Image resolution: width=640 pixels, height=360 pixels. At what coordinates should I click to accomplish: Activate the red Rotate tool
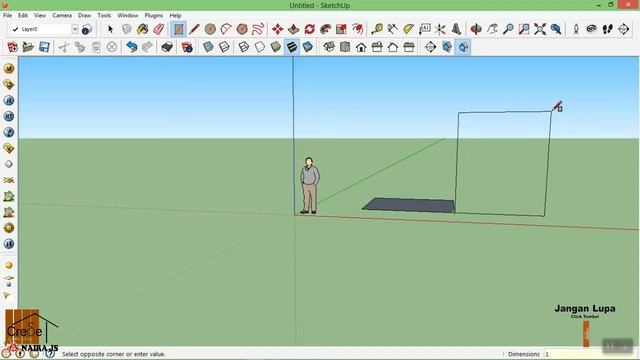(x=309, y=29)
